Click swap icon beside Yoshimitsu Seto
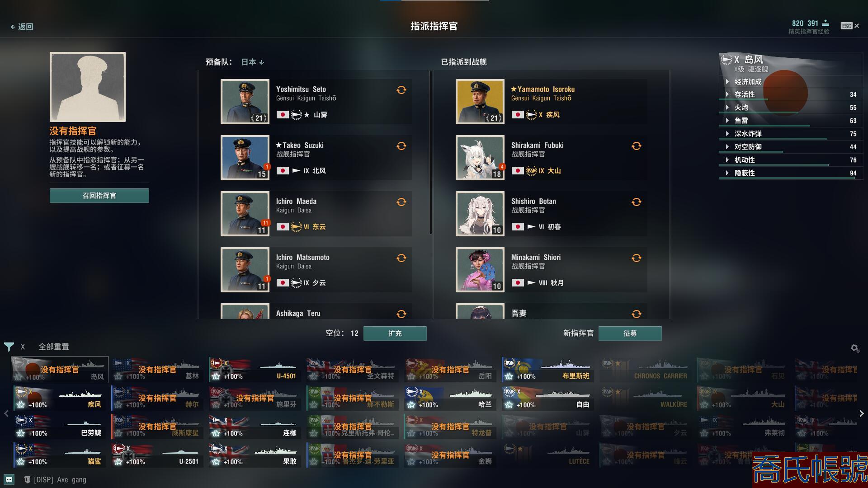The height and width of the screenshot is (488, 868). (401, 90)
